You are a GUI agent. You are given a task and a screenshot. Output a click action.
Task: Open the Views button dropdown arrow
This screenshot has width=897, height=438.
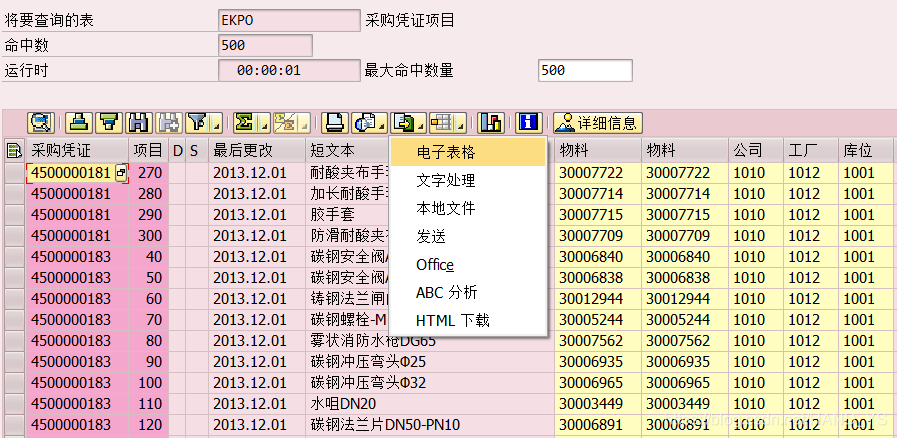[383, 125]
